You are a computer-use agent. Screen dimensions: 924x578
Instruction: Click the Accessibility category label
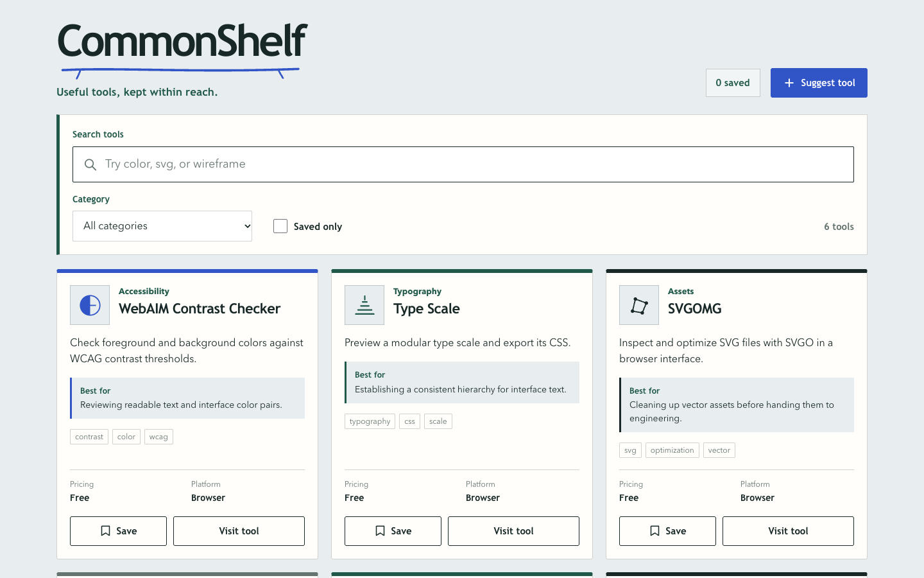(144, 292)
